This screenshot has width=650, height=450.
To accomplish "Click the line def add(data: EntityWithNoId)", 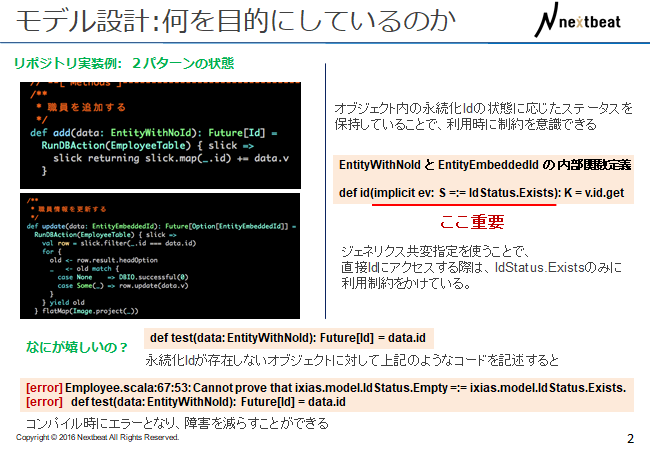I will (154, 133).
